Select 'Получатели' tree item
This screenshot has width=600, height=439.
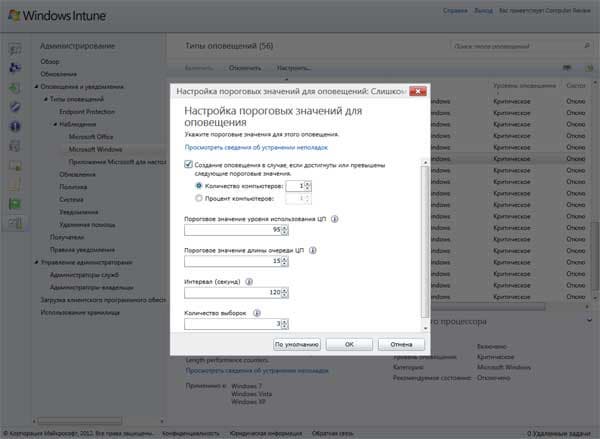[x=67, y=237]
